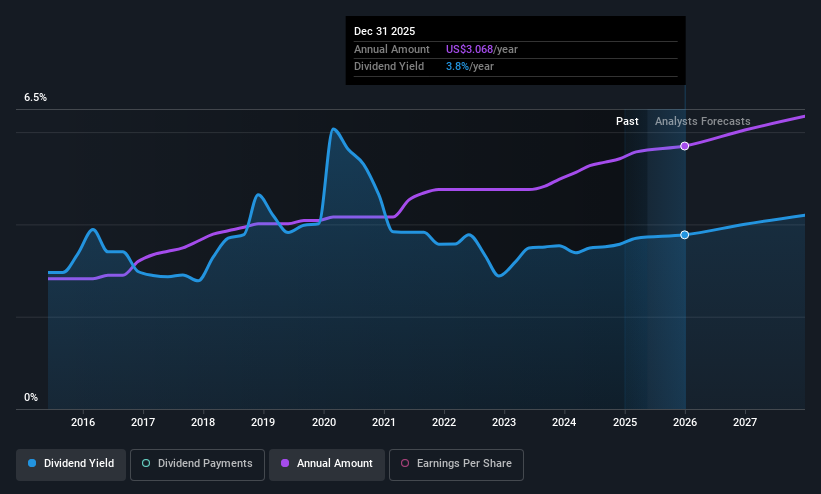Click the 'Analysts Forecasts' label
This screenshot has height=494, width=821.
click(703, 122)
